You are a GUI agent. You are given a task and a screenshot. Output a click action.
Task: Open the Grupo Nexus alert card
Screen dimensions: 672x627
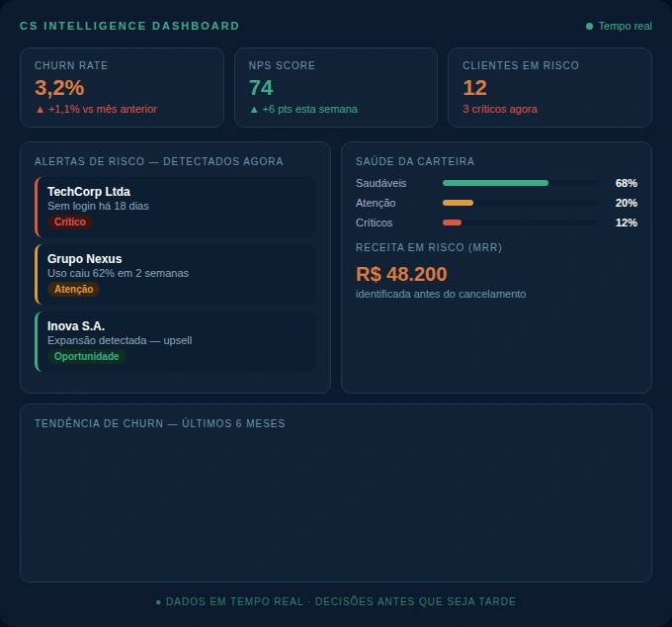coord(176,274)
